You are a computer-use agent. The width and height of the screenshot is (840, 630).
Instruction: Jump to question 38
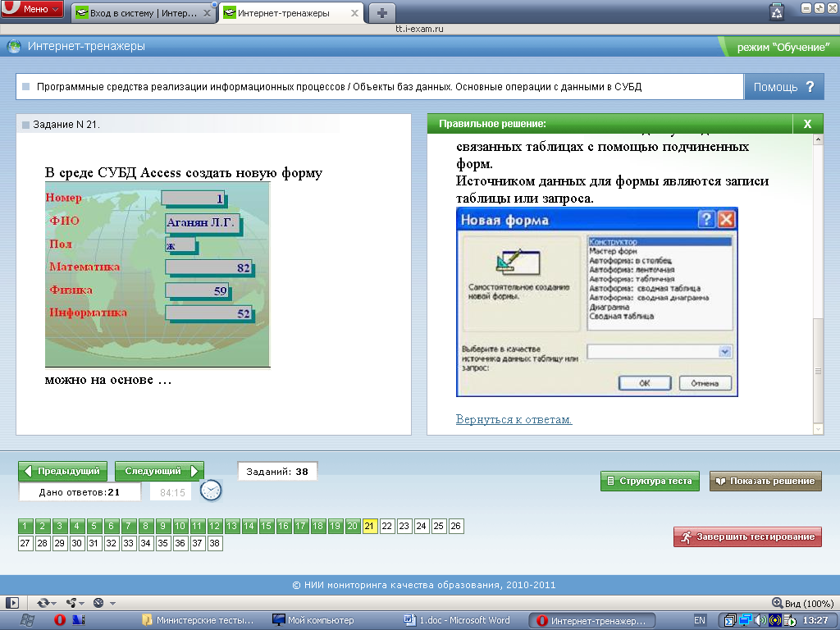click(x=215, y=543)
